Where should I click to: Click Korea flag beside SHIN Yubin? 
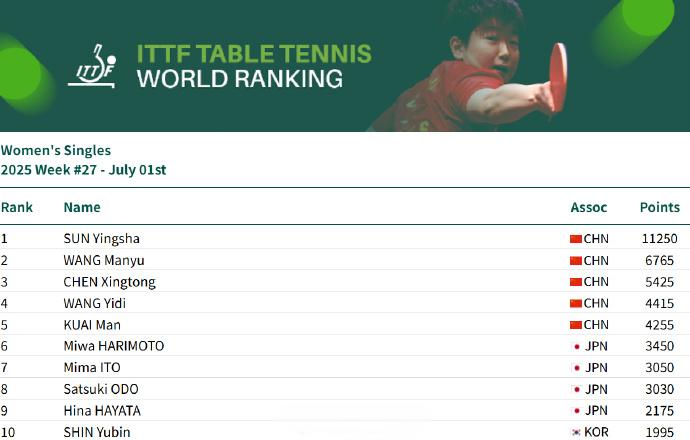[576, 433]
